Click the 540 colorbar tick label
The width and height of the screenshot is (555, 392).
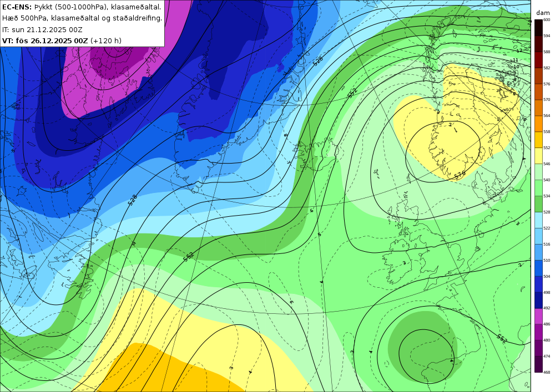click(547, 180)
